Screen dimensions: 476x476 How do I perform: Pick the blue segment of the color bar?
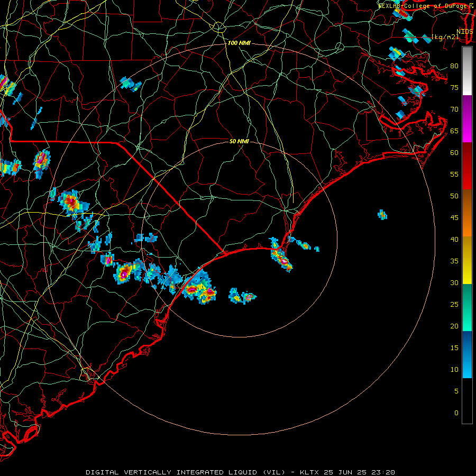(467, 354)
